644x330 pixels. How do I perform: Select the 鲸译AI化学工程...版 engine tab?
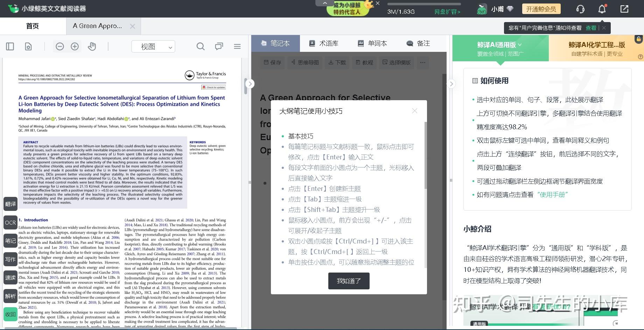tap(596, 48)
